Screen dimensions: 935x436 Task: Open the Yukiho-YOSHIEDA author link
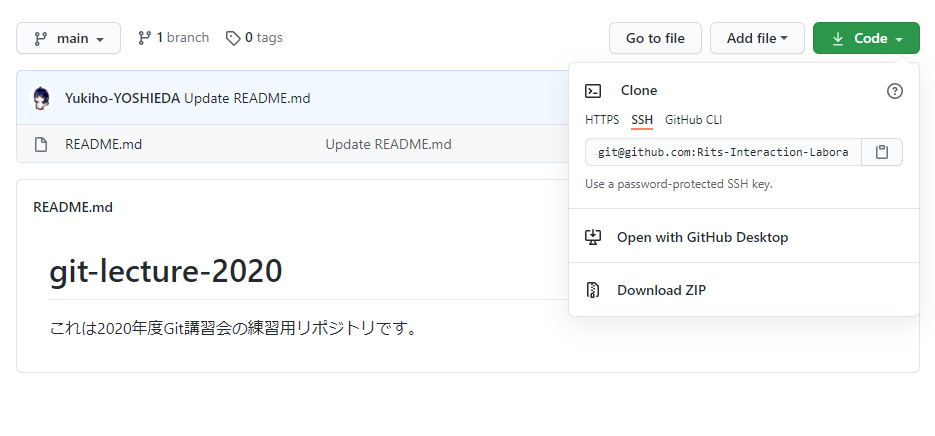(x=122, y=98)
